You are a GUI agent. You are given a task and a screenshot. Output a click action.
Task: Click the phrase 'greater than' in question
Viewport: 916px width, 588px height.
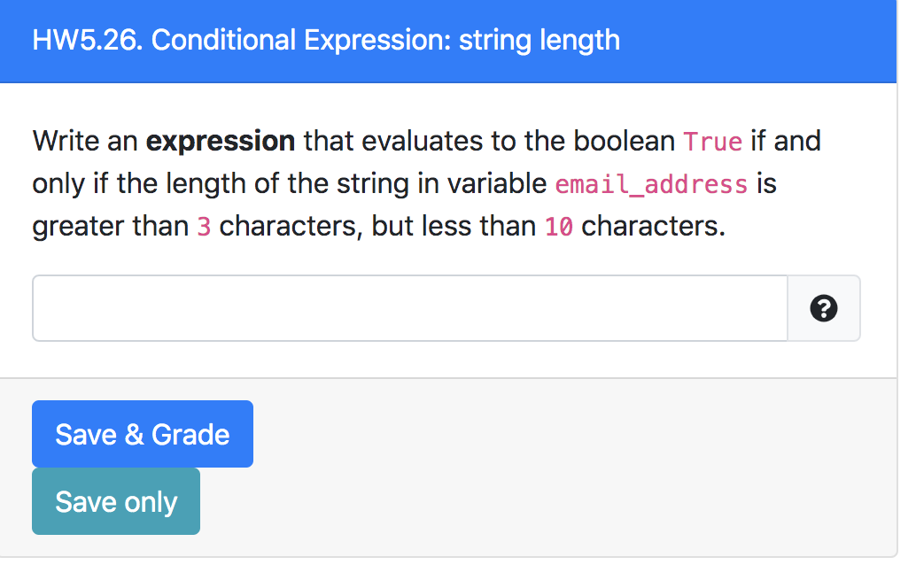(x=111, y=227)
